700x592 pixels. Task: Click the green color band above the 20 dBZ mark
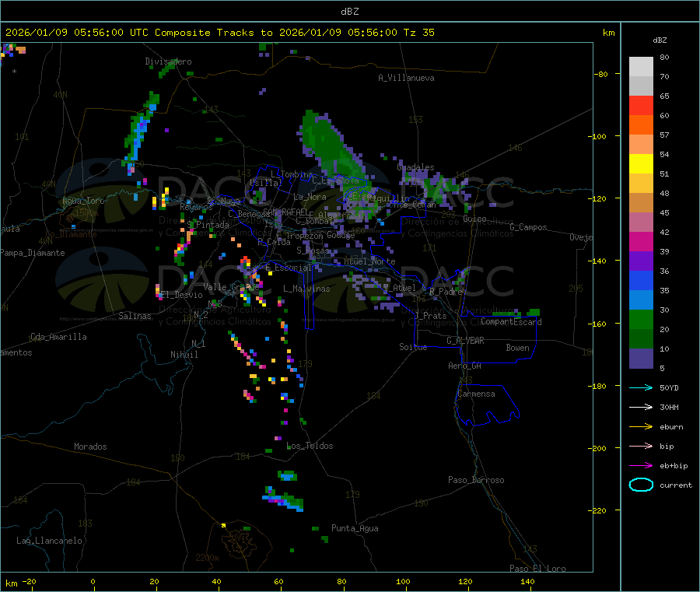(x=641, y=319)
